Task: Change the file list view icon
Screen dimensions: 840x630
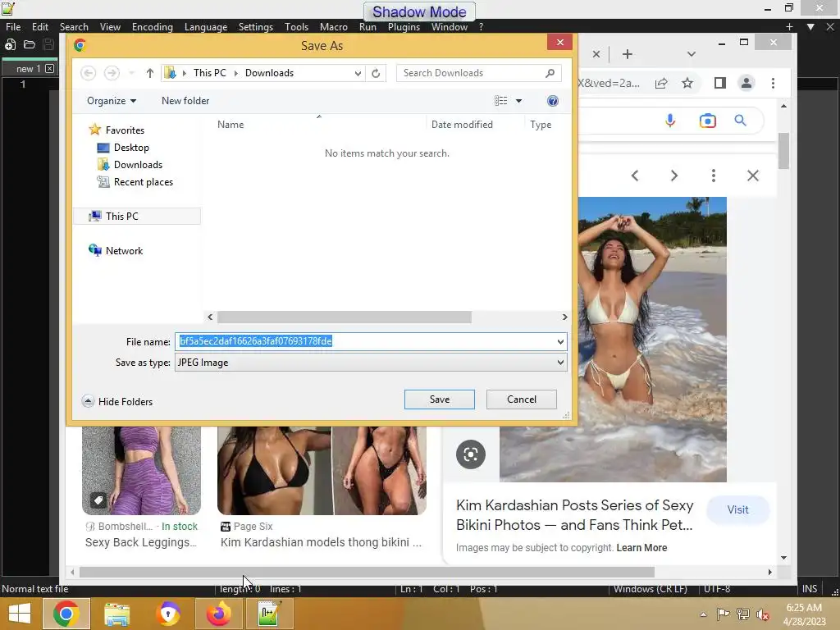Action: click(x=501, y=101)
